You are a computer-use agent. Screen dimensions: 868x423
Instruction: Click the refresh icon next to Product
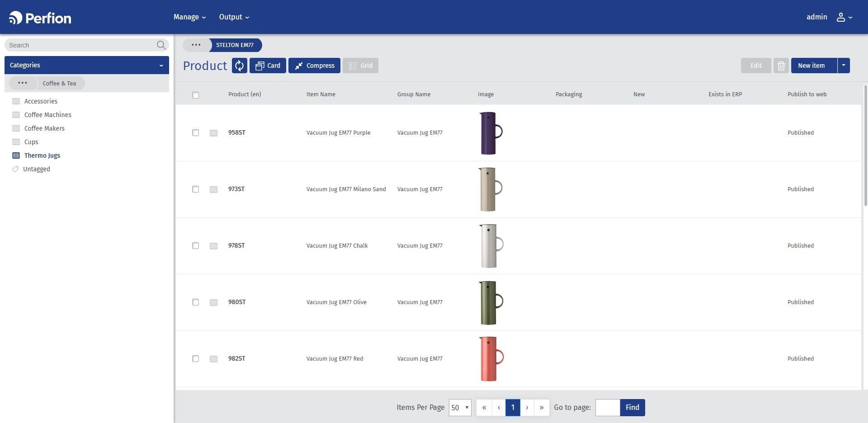[x=239, y=66]
